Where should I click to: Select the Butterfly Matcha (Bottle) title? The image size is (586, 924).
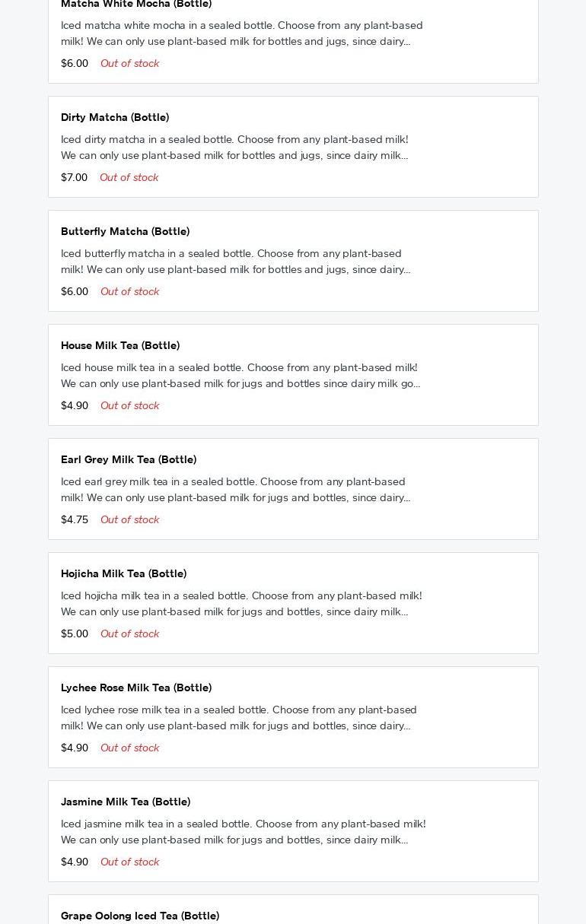[125, 231]
